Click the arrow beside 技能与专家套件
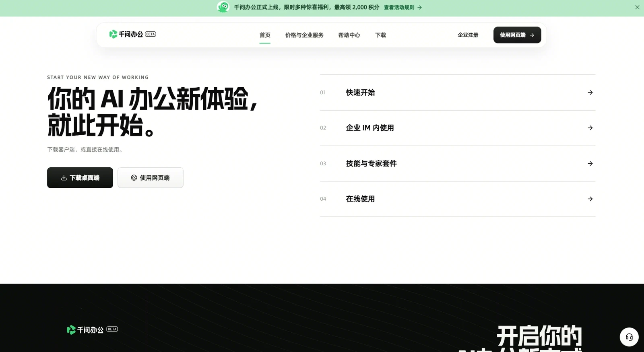 590,163
